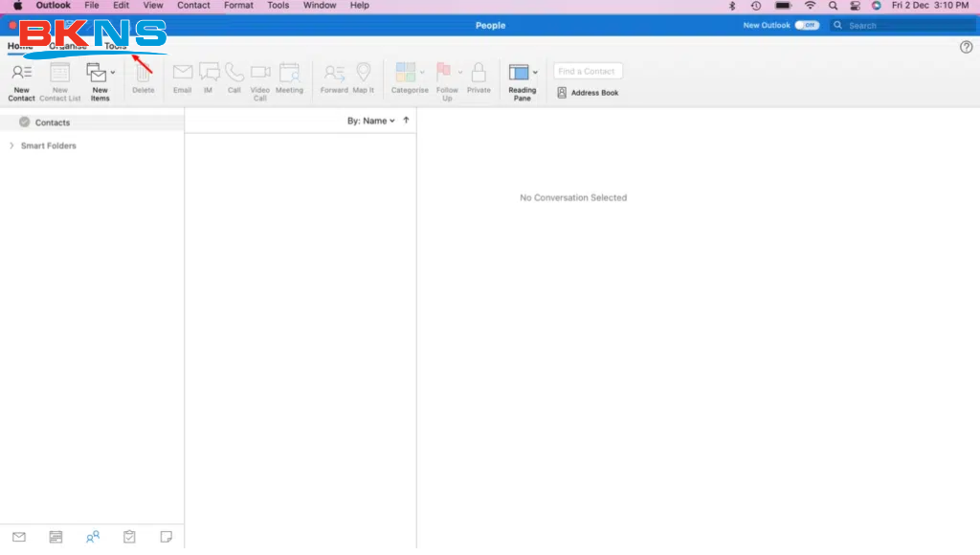
Task: Open Tasks view in bottom bar
Action: (129, 537)
